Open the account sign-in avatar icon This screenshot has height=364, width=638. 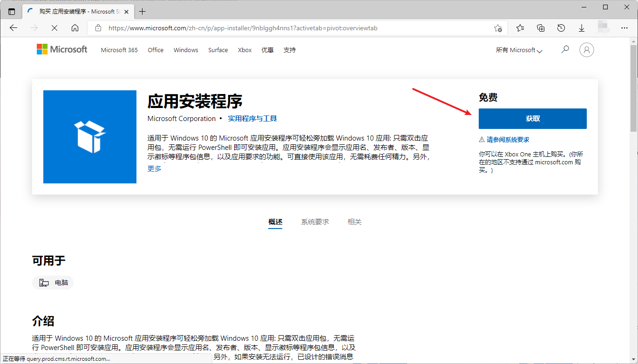coord(587,50)
